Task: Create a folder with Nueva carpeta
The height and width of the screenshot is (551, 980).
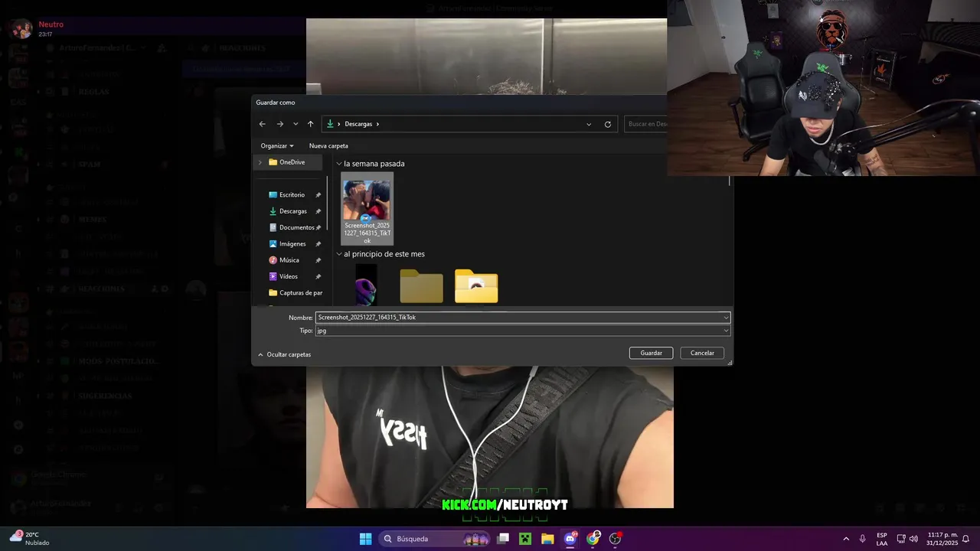Action: click(x=328, y=145)
